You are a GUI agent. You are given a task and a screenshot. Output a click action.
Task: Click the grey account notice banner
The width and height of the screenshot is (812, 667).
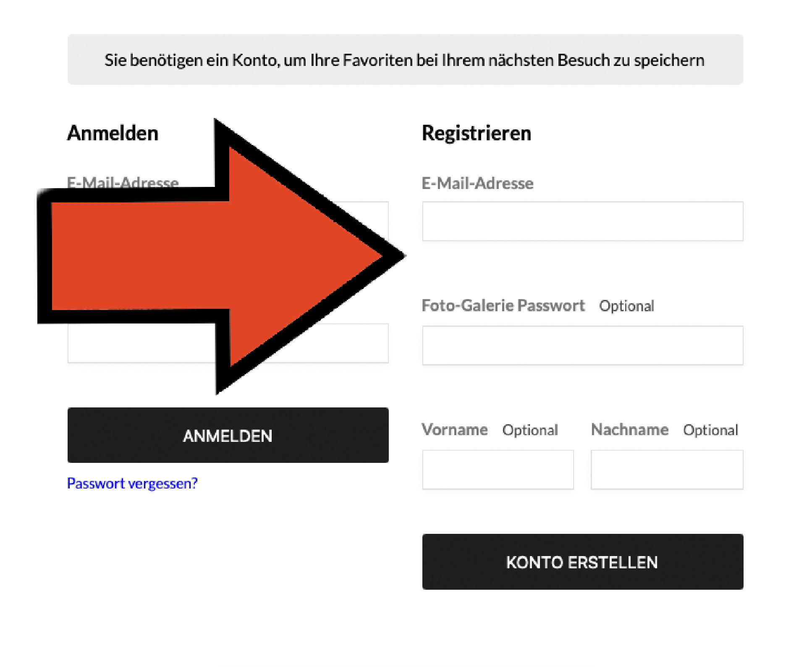pyautogui.click(x=405, y=60)
